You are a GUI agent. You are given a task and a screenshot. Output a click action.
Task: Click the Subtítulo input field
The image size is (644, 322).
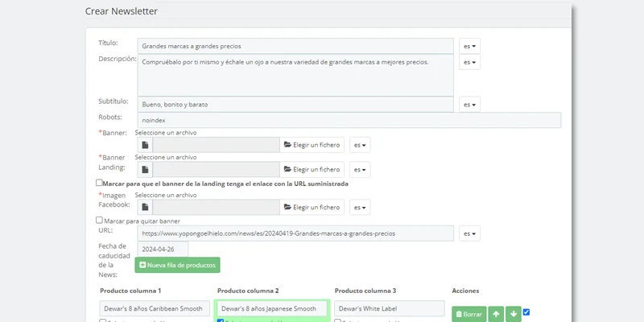click(x=295, y=105)
